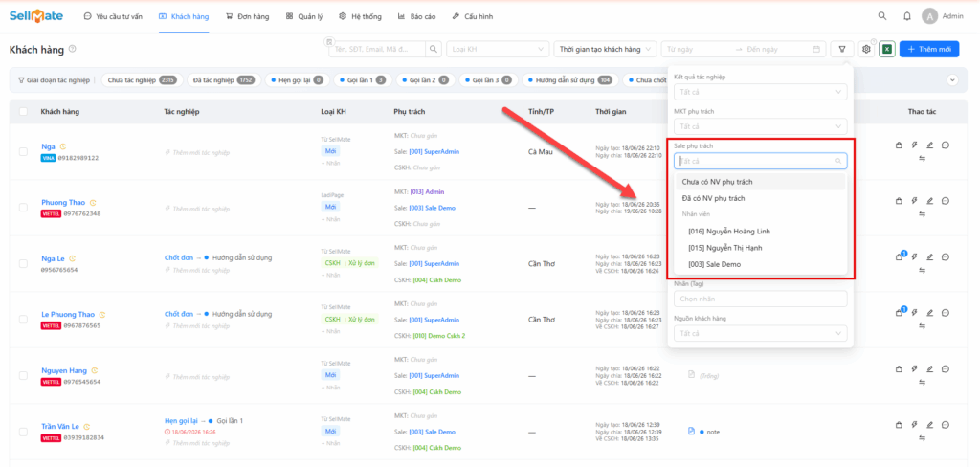Select option Đã có NV phụ trách
Image resolution: width=980 pixels, height=467 pixels.
coord(760,198)
